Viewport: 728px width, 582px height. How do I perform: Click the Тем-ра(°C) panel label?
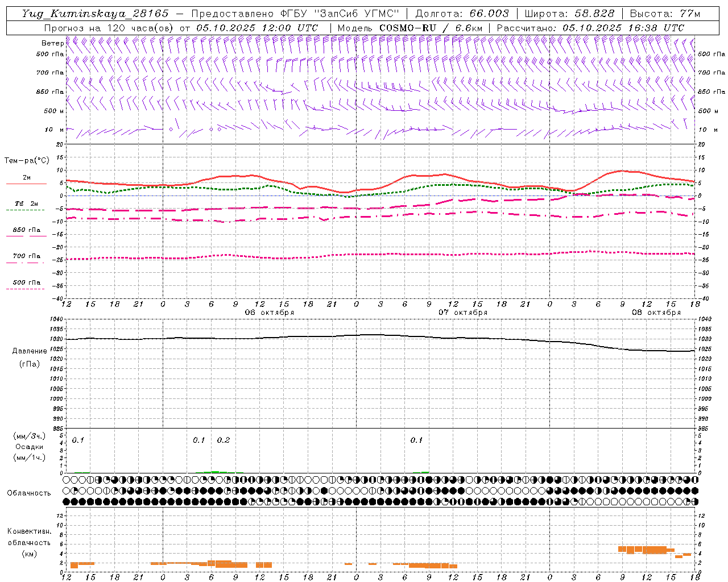pos(27,161)
